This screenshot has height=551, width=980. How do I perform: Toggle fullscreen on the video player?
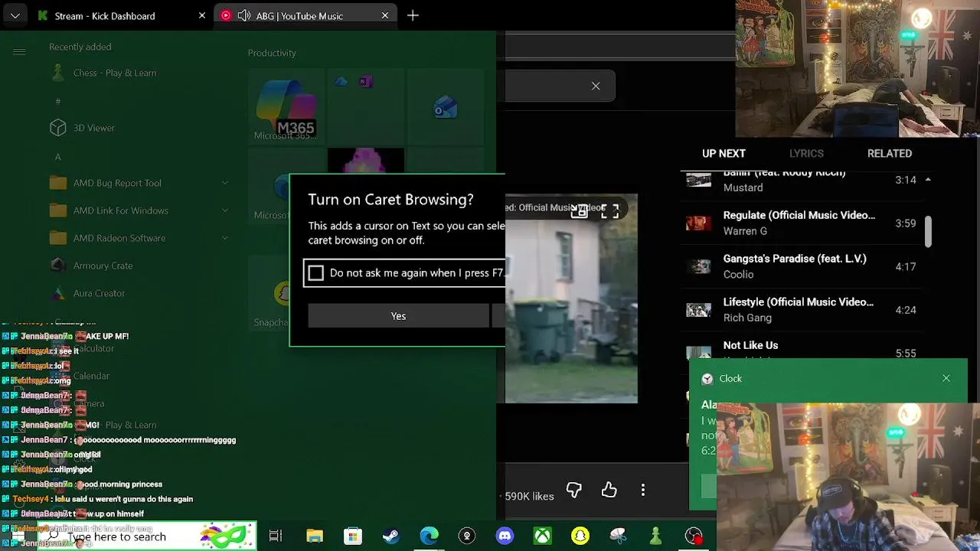click(609, 211)
